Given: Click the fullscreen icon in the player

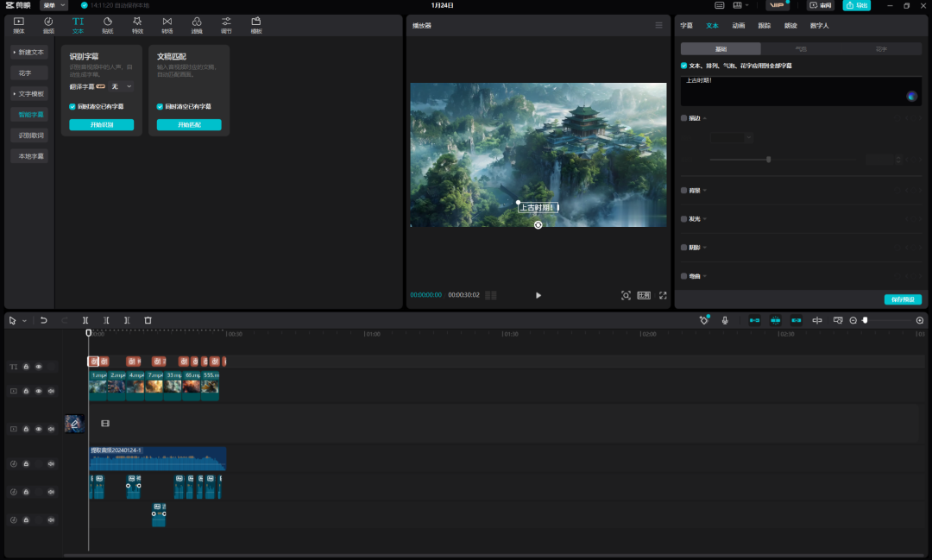Looking at the screenshot, I should (x=663, y=295).
